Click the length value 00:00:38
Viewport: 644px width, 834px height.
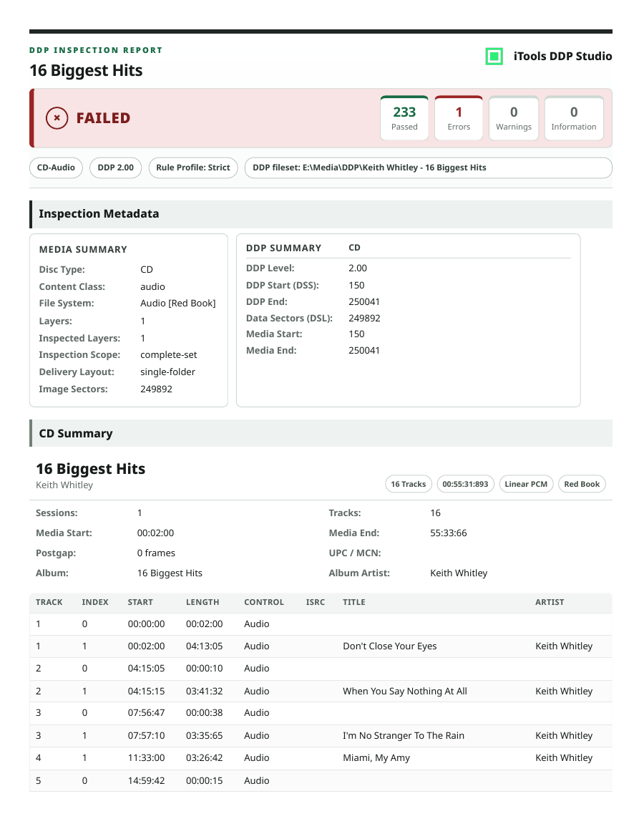pos(204,713)
